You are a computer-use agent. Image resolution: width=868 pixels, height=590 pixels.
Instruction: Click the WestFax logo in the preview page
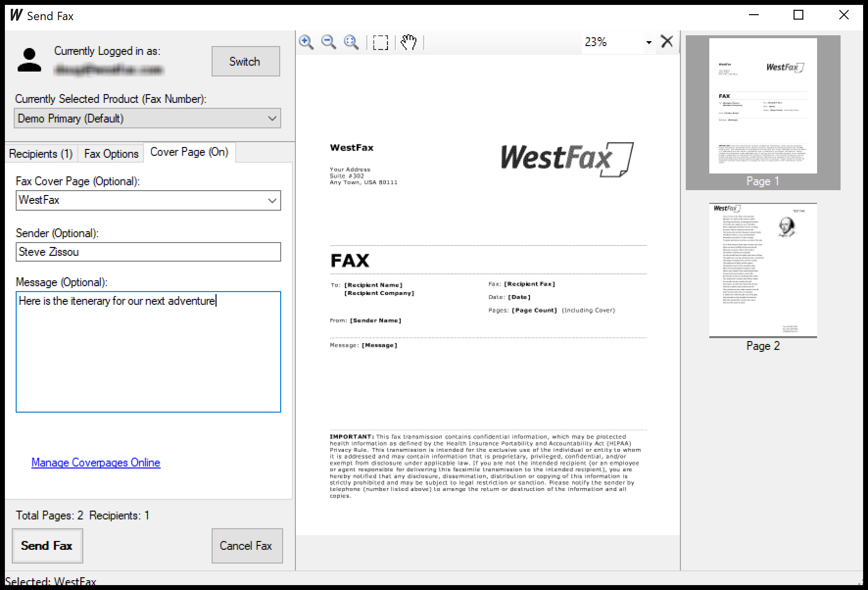(567, 159)
